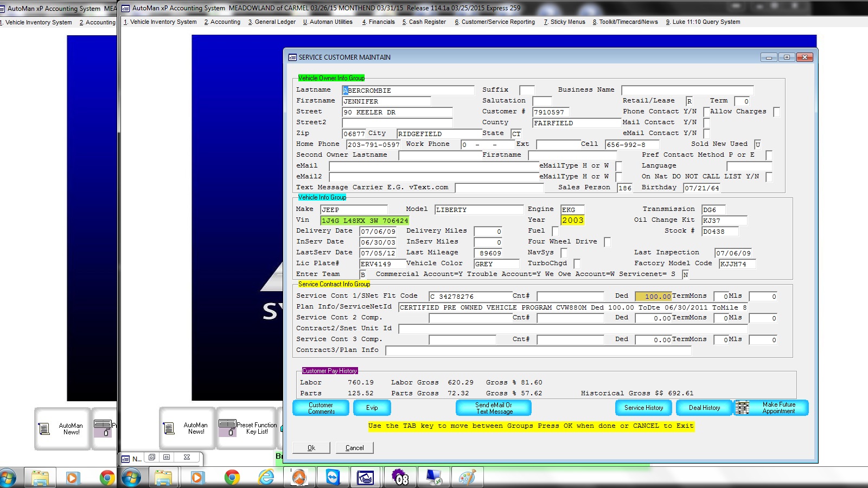Select the green highlighted Vin field
Screen dimensions: 868x488
tap(364, 221)
